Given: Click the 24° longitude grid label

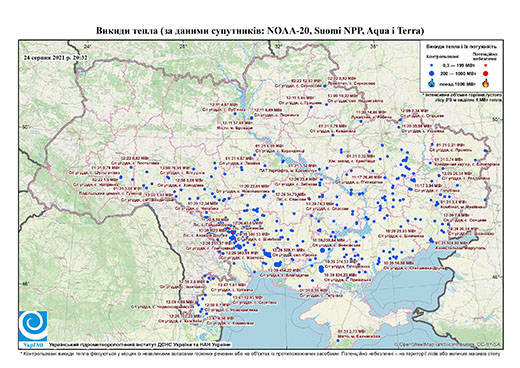Looking at the screenshot, I should pos(88,46).
